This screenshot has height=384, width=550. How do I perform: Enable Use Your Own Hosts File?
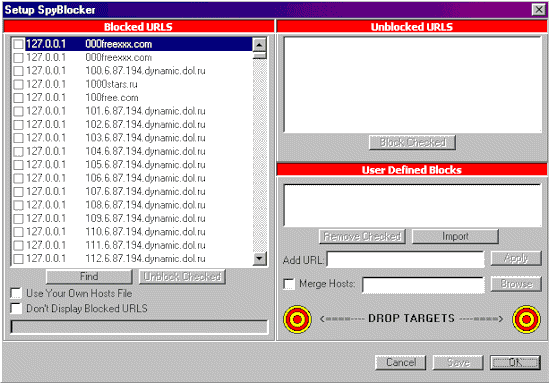(16, 293)
